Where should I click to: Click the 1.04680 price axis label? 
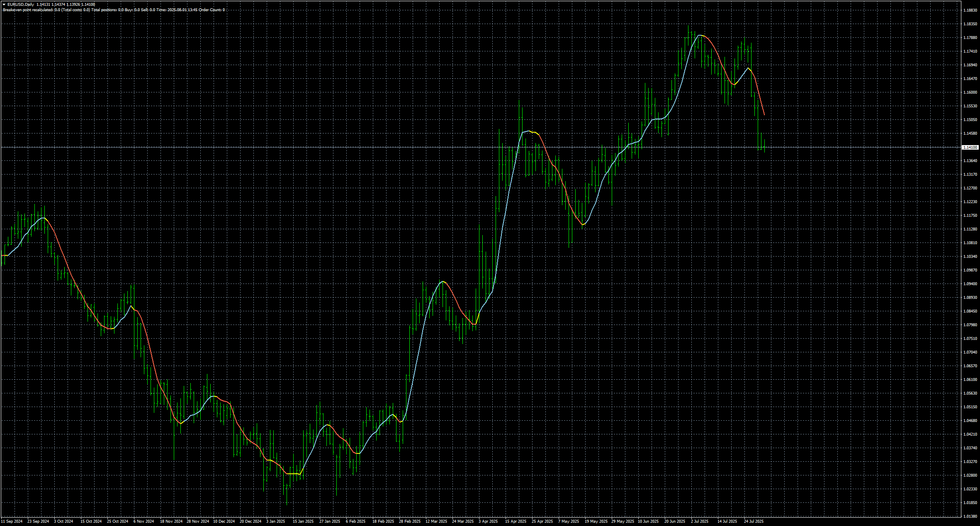tap(970, 421)
